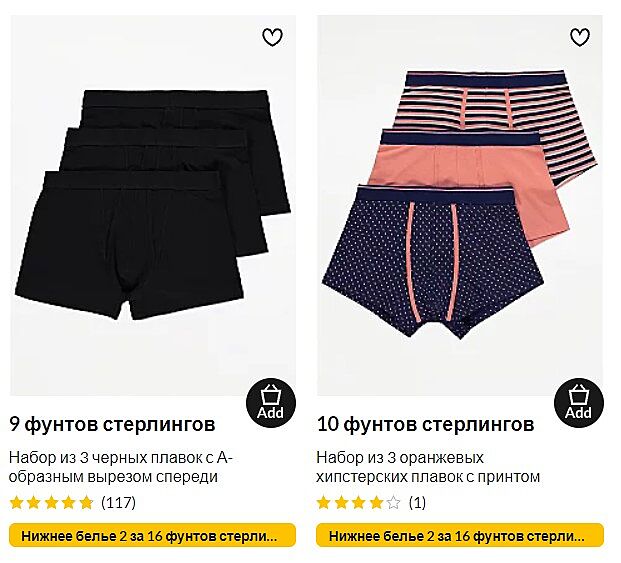Screen dimensions: 621x563
Task: Open the black trunks product image
Action: [x=153, y=205]
